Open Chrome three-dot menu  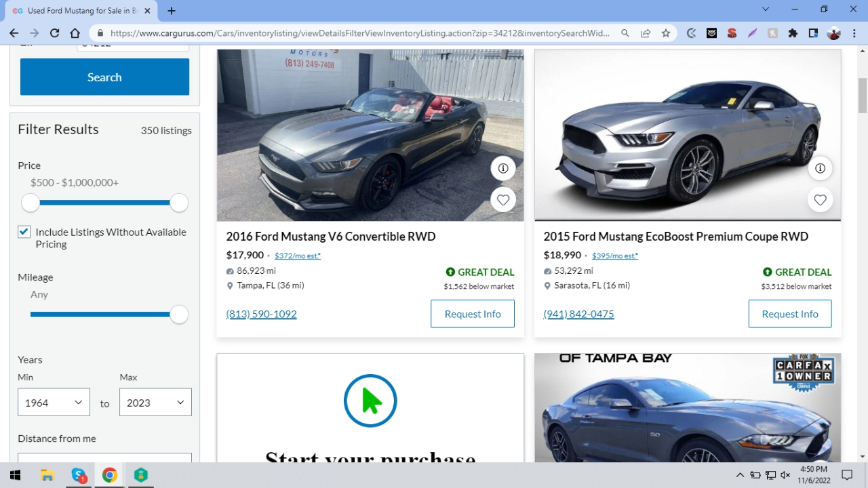click(854, 33)
